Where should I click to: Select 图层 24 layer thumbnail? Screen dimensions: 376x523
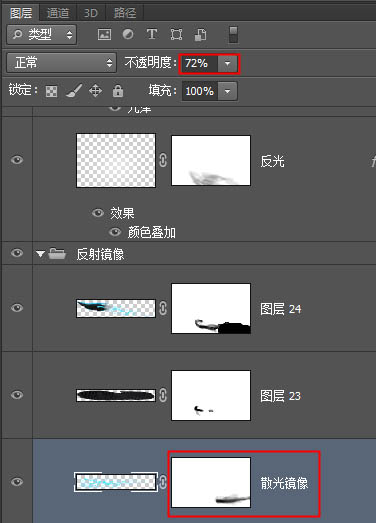tap(116, 308)
